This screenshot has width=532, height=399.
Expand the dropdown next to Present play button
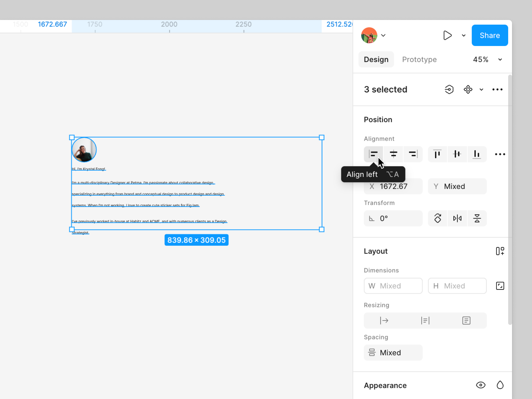point(464,35)
